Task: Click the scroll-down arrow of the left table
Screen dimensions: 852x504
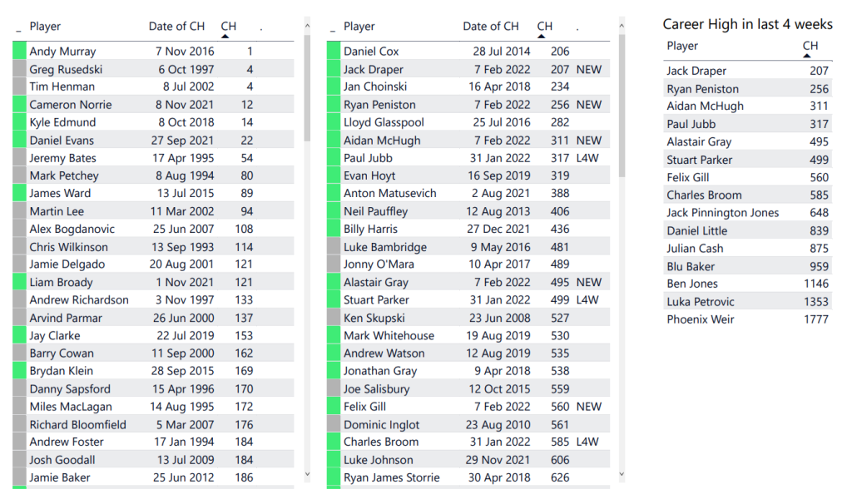Action: click(307, 475)
